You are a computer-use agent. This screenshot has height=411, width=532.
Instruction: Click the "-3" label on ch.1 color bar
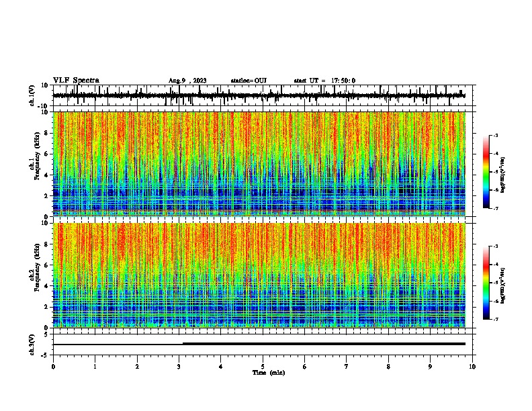[496, 135]
